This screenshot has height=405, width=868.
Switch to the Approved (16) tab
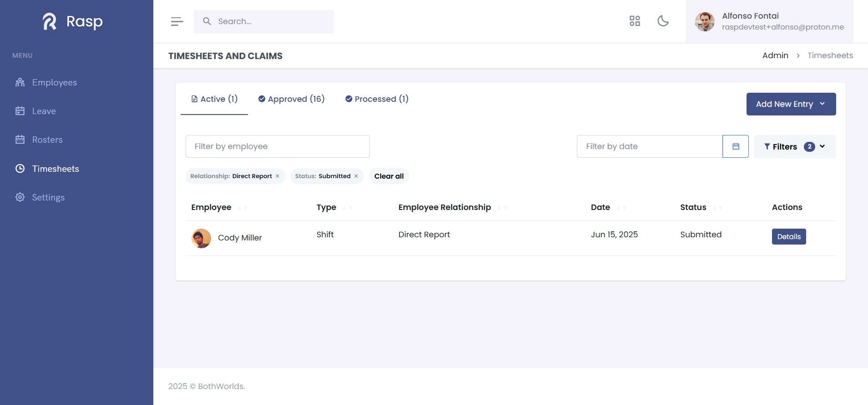(x=292, y=99)
